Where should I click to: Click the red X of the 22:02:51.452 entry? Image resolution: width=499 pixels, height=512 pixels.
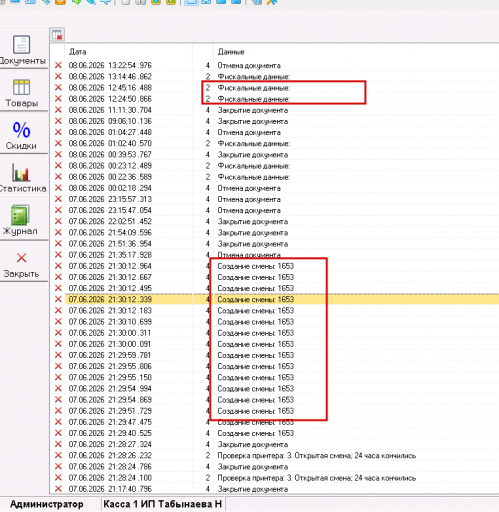coord(58,221)
